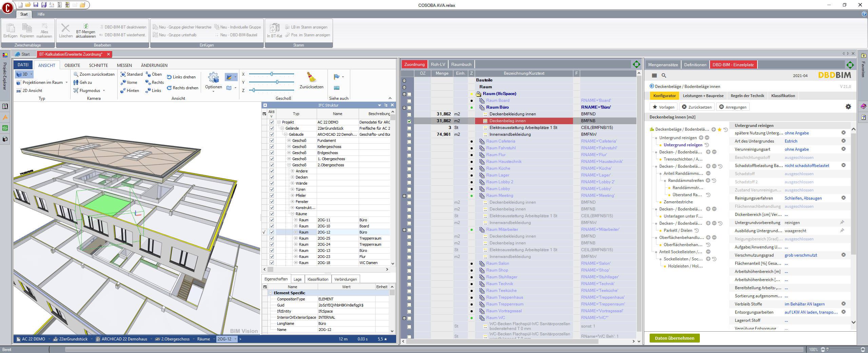
Task: Switch to 2D Ansicht
Action: pyautogui.click(x=29, y=91)
